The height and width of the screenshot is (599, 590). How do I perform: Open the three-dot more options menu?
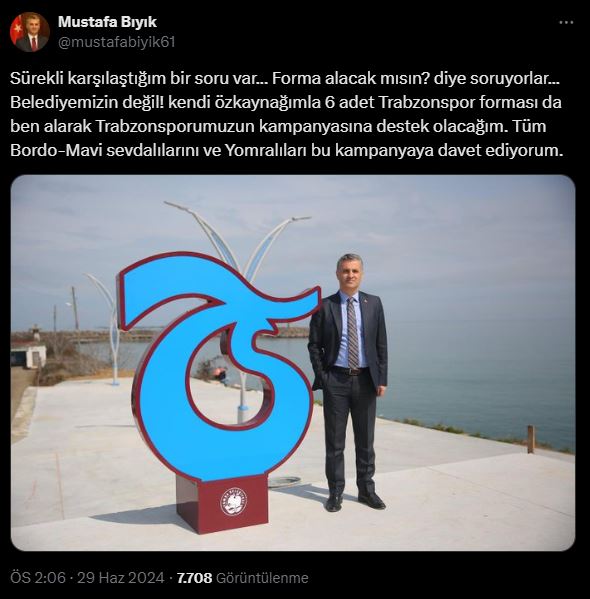pos(566,23)
